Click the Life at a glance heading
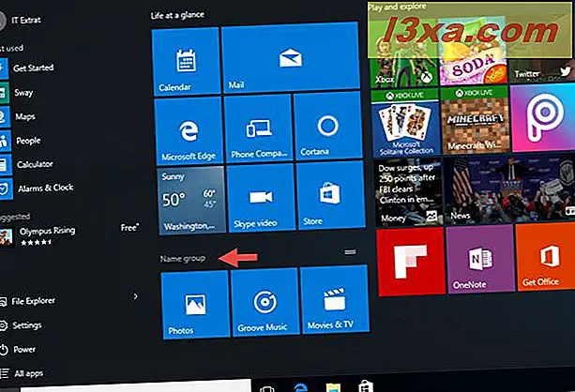This screenshot has height=392, width=575. click(177, 15)
